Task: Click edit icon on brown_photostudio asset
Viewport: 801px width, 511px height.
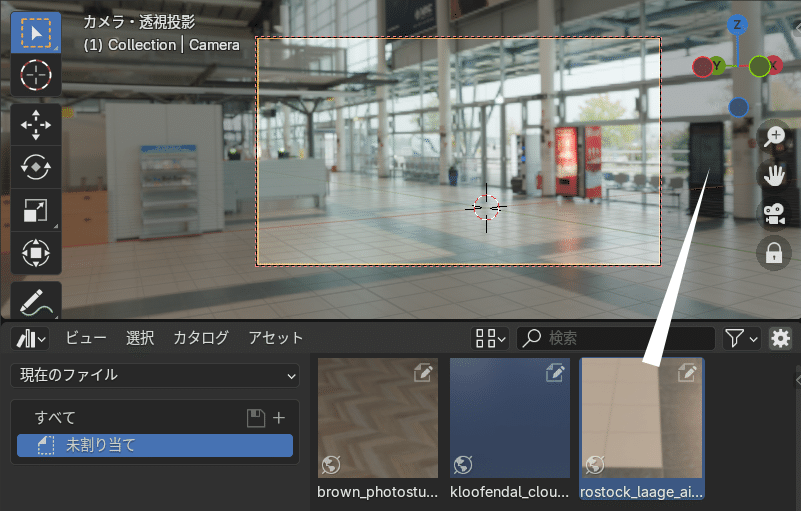Action: pos(423,373)
